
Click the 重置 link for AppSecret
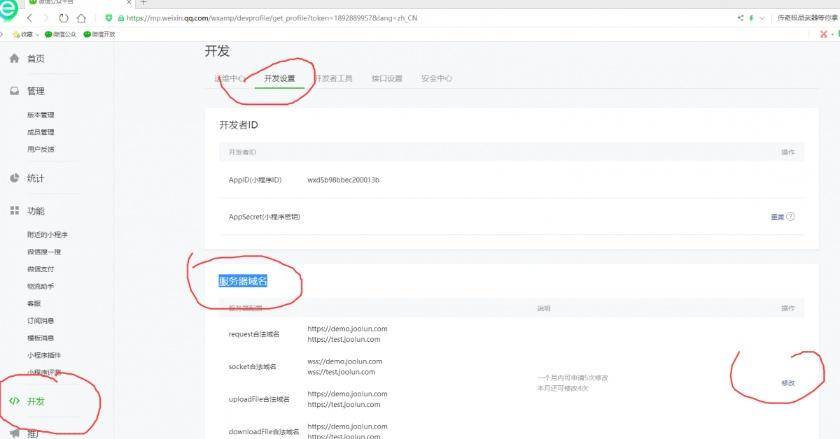pos(777,217)
